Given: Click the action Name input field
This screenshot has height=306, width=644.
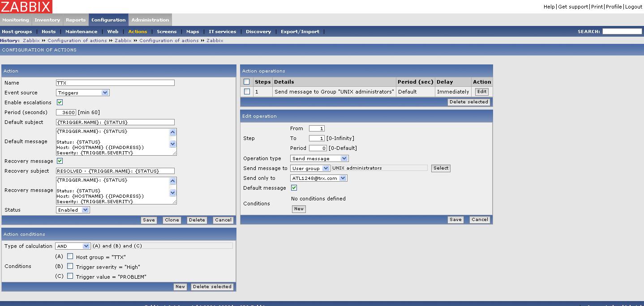Looking at the screenshot, I should [115, 83].
